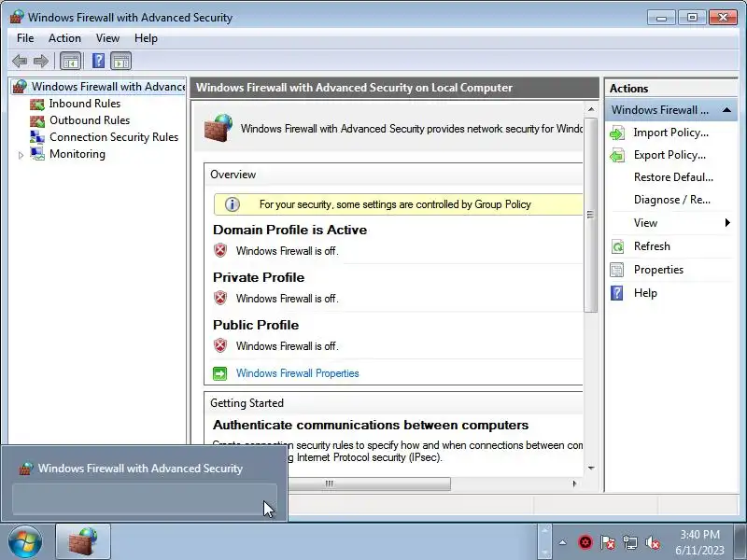
Task: Select the Inbound Rules node icon
Action: tap(37, 104)
